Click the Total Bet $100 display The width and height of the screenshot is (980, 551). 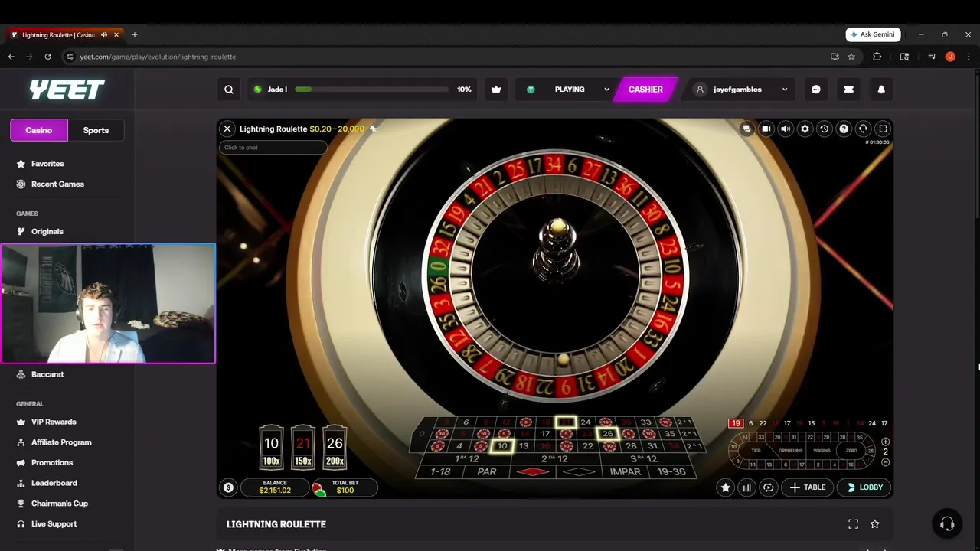point(344,487)
